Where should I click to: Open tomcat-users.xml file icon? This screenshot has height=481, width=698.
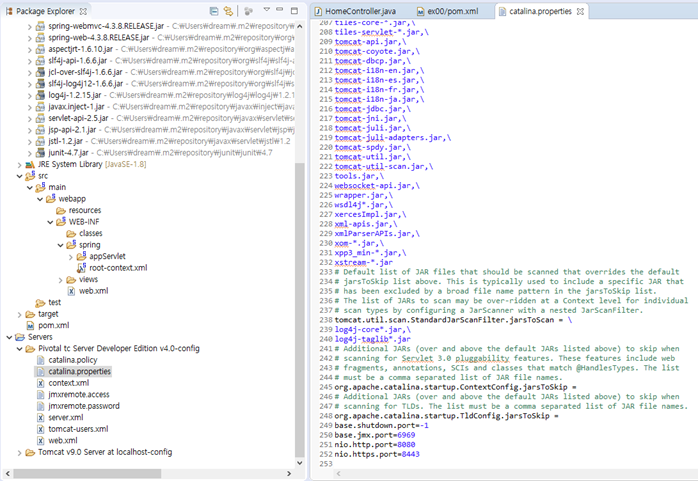[41, 429]
